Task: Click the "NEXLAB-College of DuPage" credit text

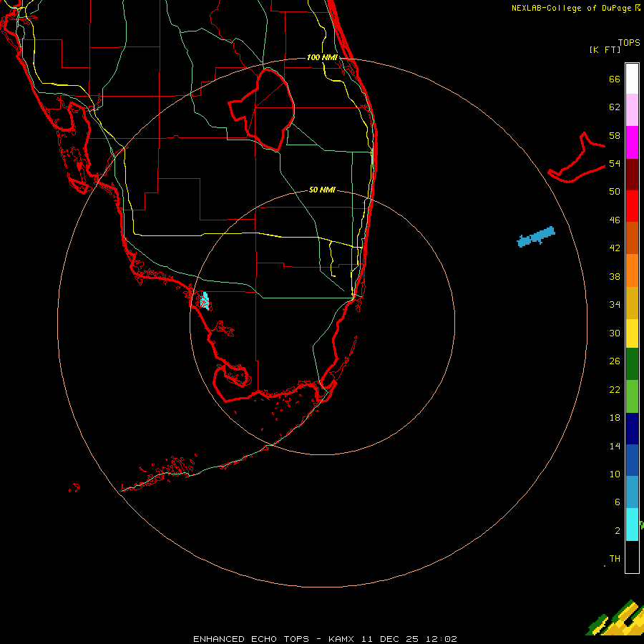Action: click(572, 8)
